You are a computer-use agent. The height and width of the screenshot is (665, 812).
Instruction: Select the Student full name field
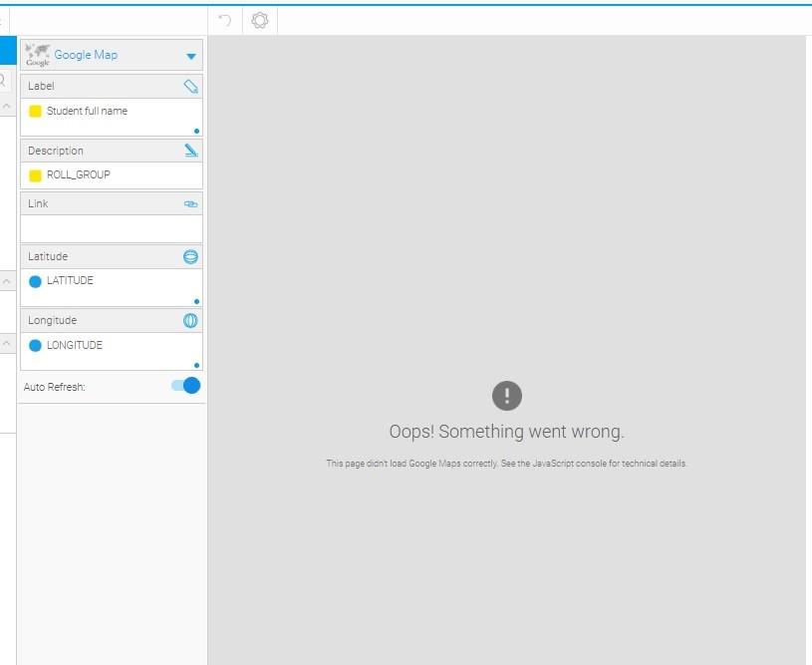(78, 111)
